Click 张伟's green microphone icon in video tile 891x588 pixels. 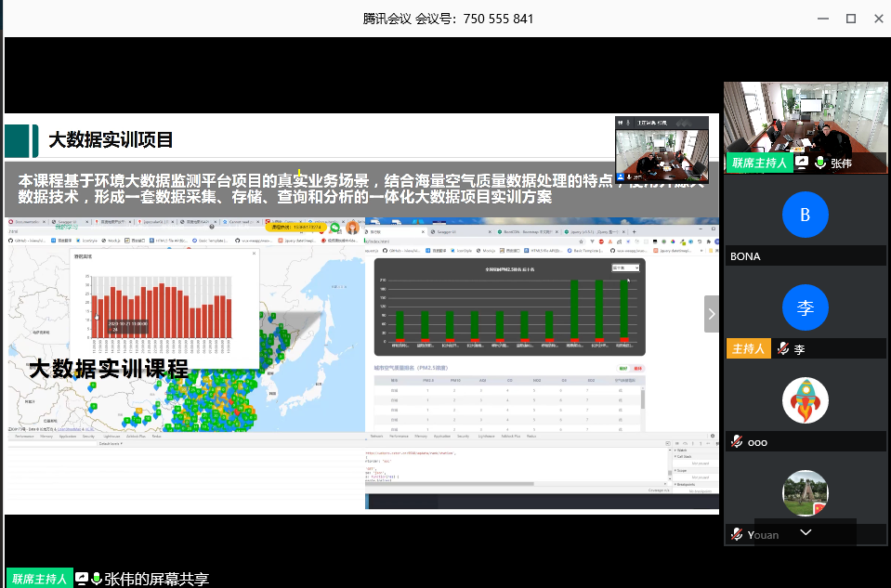coord(820,163)
